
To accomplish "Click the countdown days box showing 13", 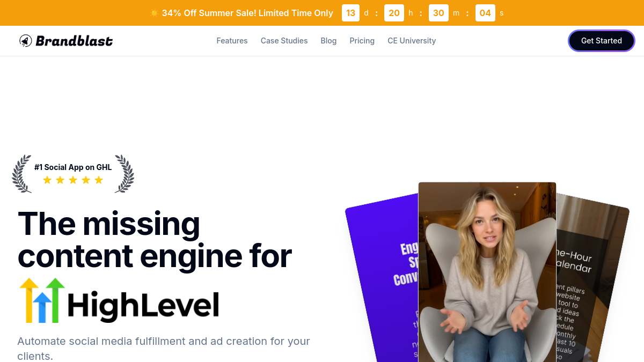I will 350,13.
